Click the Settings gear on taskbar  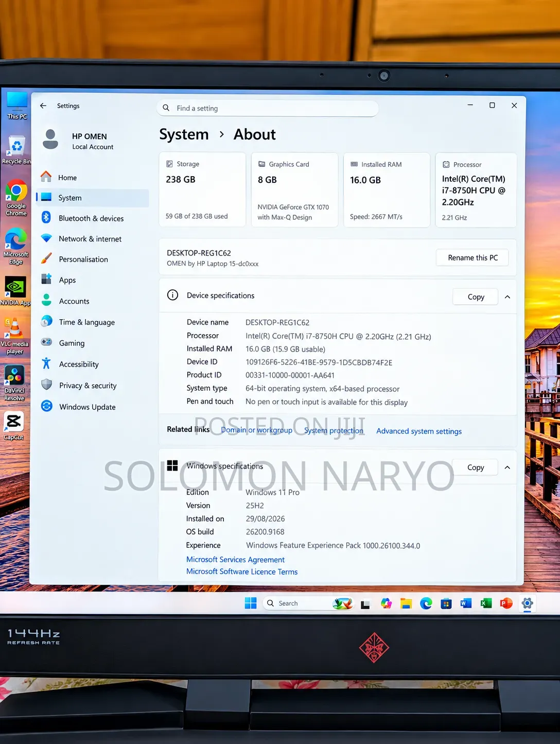527,603
